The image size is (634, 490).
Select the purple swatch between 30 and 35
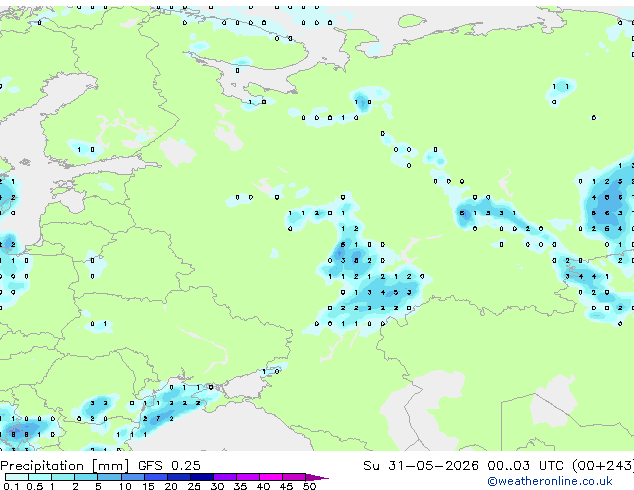coord(225,477)
